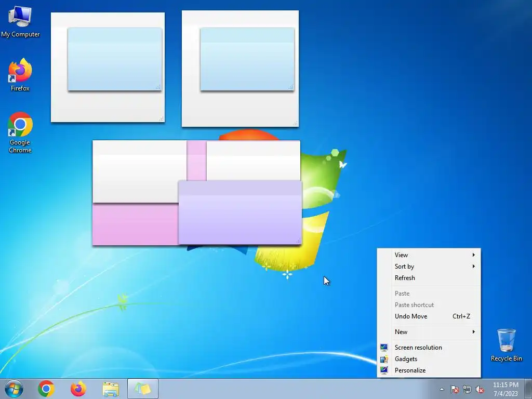Click the purple note's resize grip
Image resolution: width=532 pixels, height=399 pixels.
coord(298,241)
